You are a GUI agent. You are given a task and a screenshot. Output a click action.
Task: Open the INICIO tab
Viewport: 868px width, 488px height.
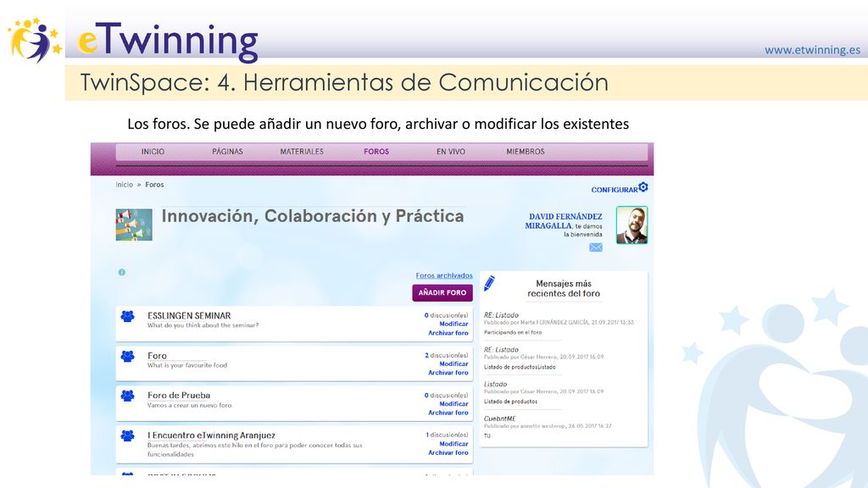click(153, 152)
